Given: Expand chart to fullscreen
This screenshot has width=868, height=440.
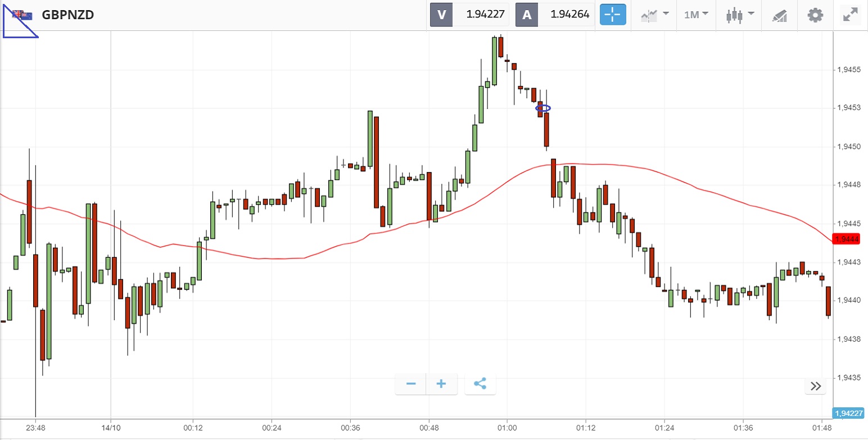Looking at the screenshot, I should [x=850, y=15].
